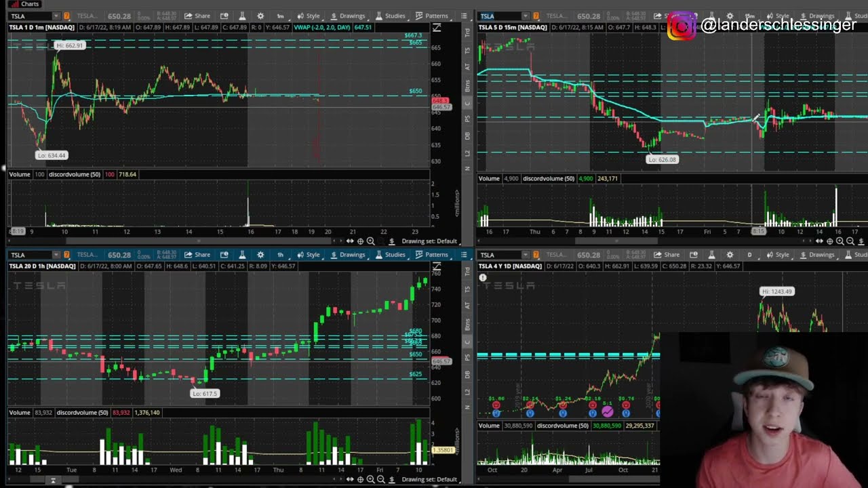Click zoom in magnifier below the 1m chart
The width and height of the screenshot is (868, 488).
click(370, 241)
